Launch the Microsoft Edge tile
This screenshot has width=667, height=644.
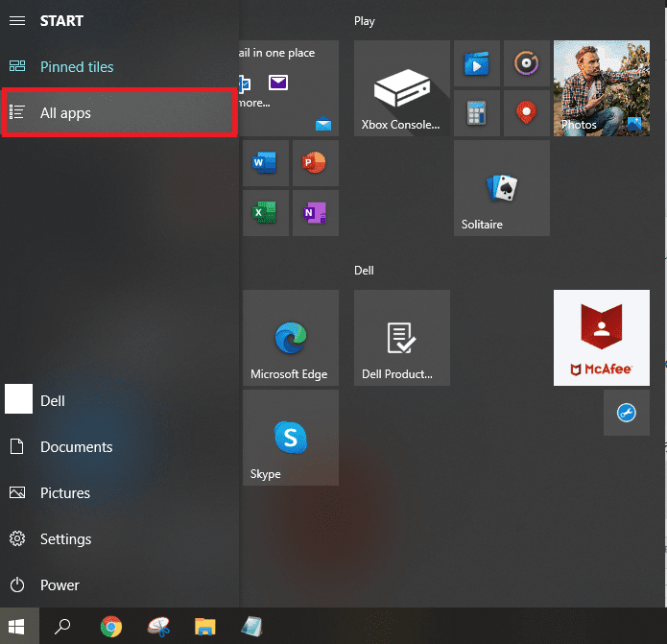291,338
